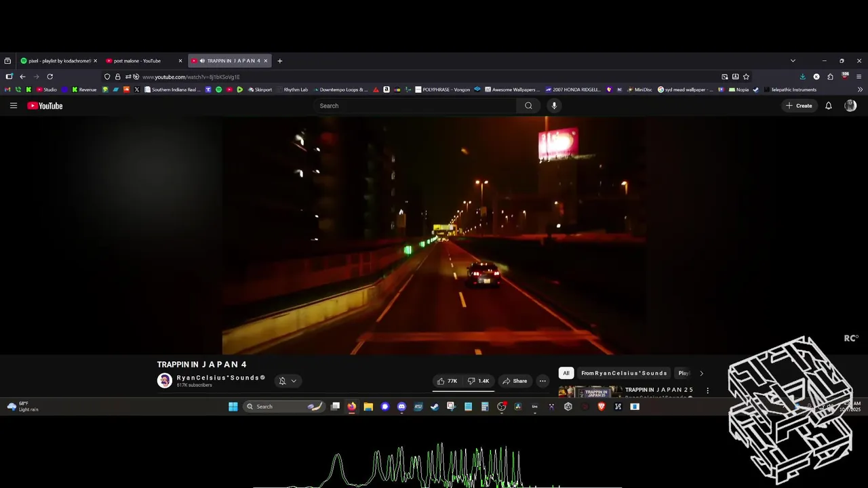Viewport: 868px width, 488px height.
Task: Open Discord from the taskbar
Action: (x=401, y=407)
